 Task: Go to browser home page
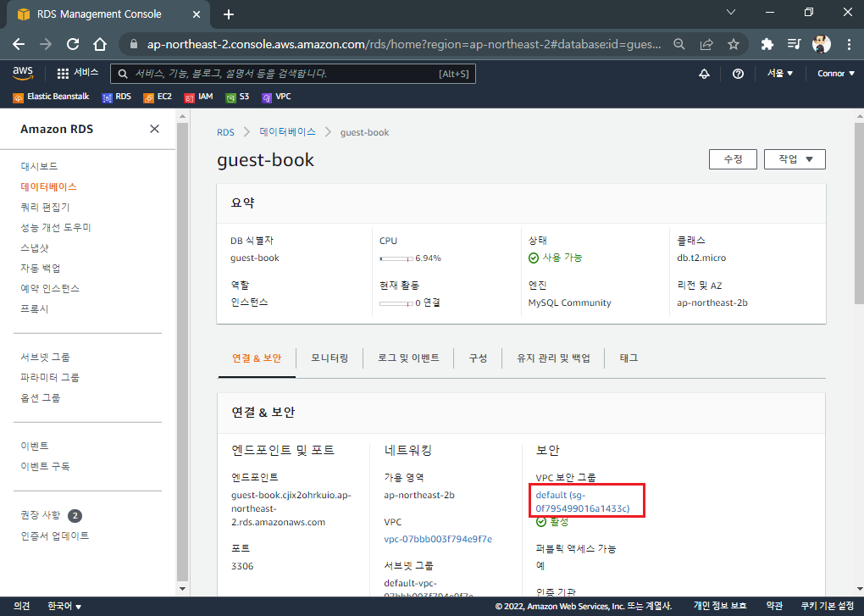[x=100, y=44]
